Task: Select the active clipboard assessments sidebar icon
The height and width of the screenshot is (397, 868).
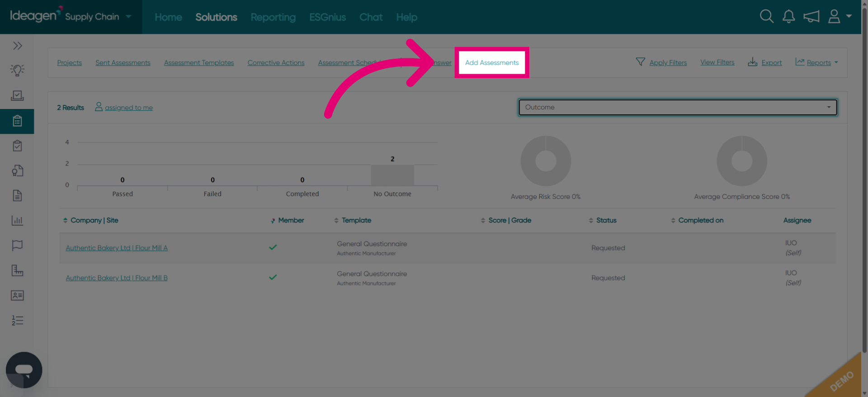Action: (x=17, y=121)
